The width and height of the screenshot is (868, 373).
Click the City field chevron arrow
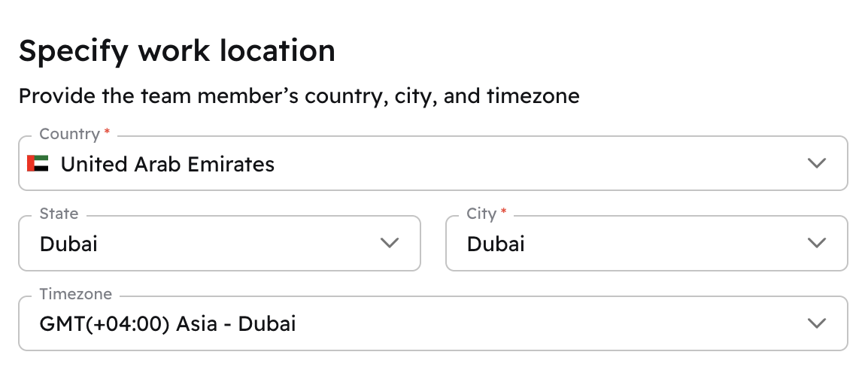click(x=816, y=243)
